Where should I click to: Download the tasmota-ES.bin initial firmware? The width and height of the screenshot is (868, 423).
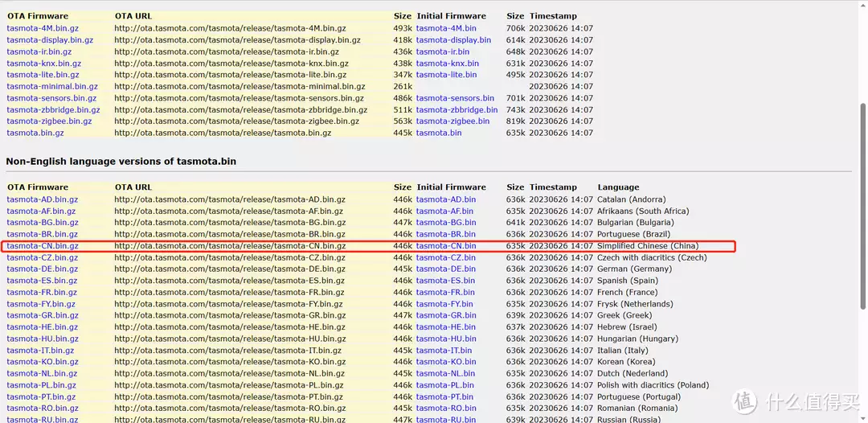click(445, 281)
